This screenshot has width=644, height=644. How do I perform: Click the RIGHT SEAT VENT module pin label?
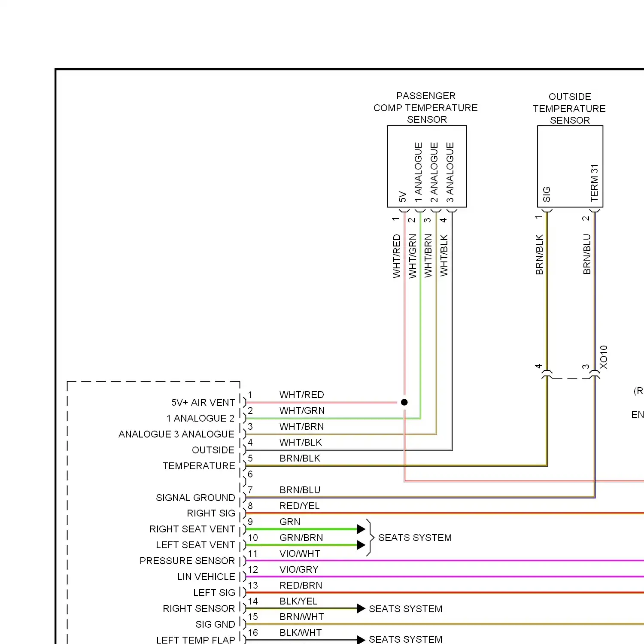click(192, 529)
